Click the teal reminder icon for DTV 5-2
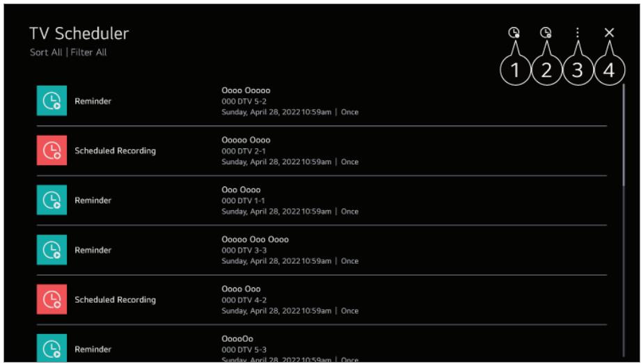 click(x=52, y=102)
